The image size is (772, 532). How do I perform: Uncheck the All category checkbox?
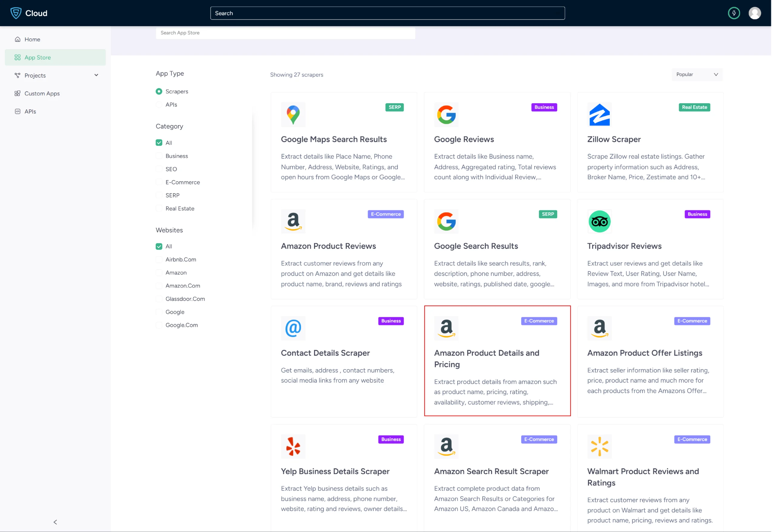pos(159,143)
